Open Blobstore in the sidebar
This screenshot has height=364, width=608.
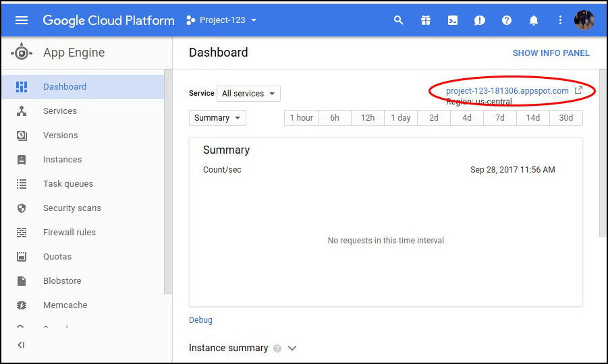tap(82, 281)
